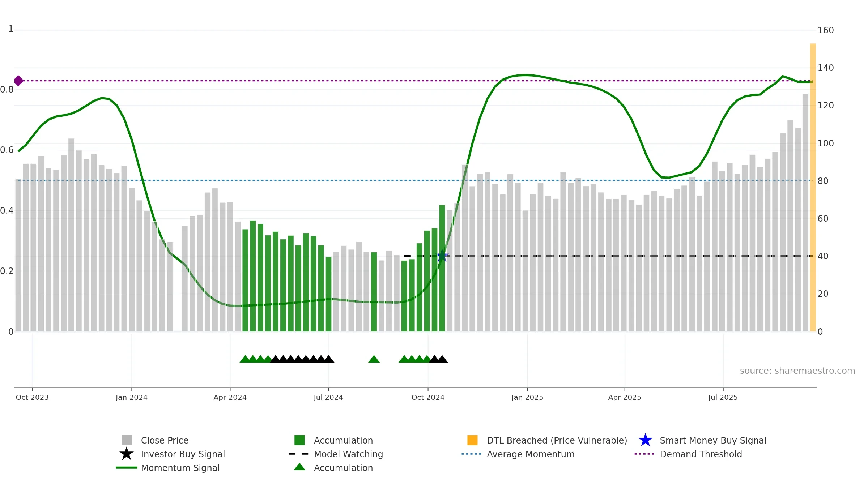This screenshot has height=488, width=868.
Task: Toggle the Smart Money Buy Signal label
Action: click(713, 440)
